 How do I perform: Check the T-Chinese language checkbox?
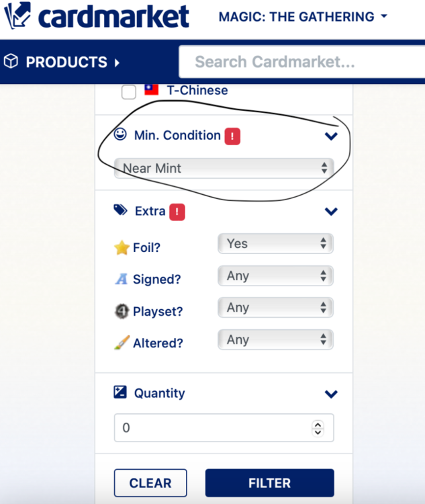pos(129,92)
